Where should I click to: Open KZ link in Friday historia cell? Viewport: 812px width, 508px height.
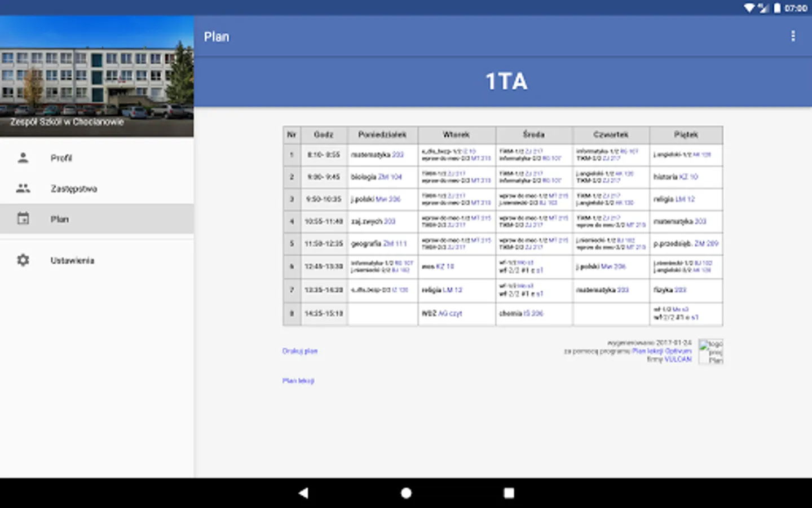tap(683, 177)
